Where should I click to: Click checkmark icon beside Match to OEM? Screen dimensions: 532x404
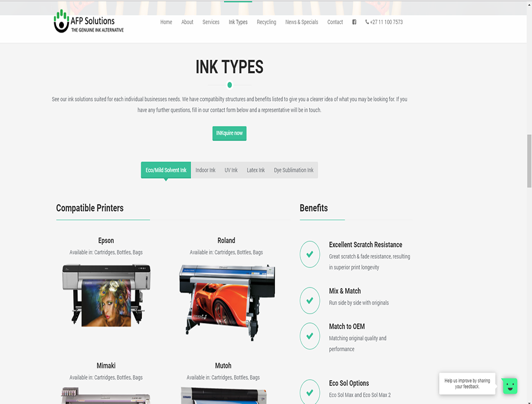pyautogui.click(x=310, y=336)
